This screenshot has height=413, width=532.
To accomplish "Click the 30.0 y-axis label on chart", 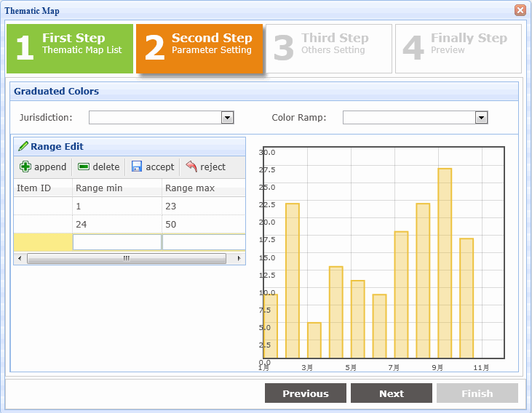I will [267, 152].
